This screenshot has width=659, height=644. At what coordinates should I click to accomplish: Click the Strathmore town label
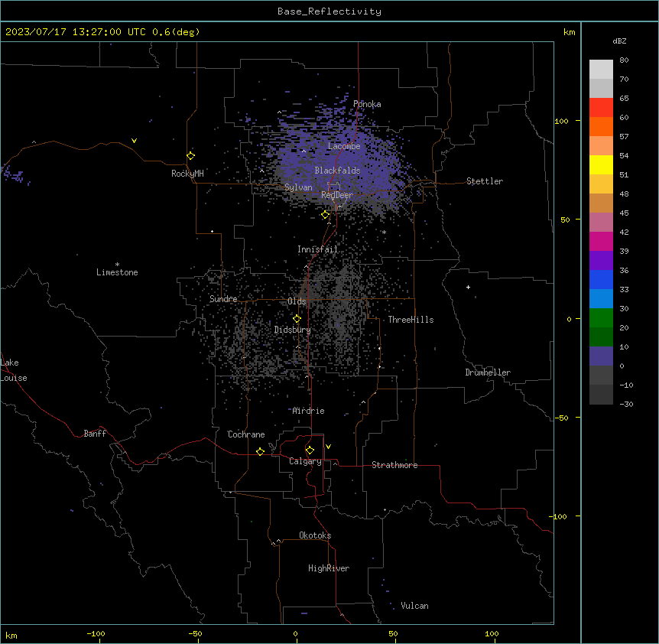point(394,465)
